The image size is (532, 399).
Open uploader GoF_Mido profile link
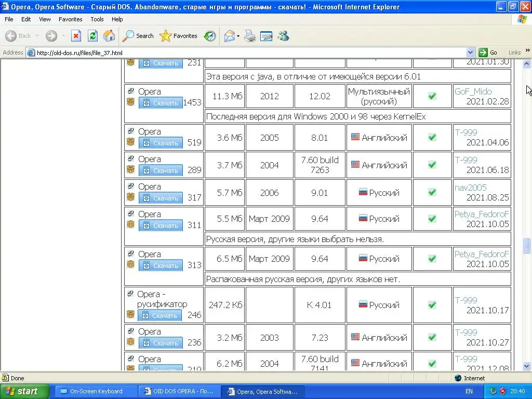coord(473,91)
